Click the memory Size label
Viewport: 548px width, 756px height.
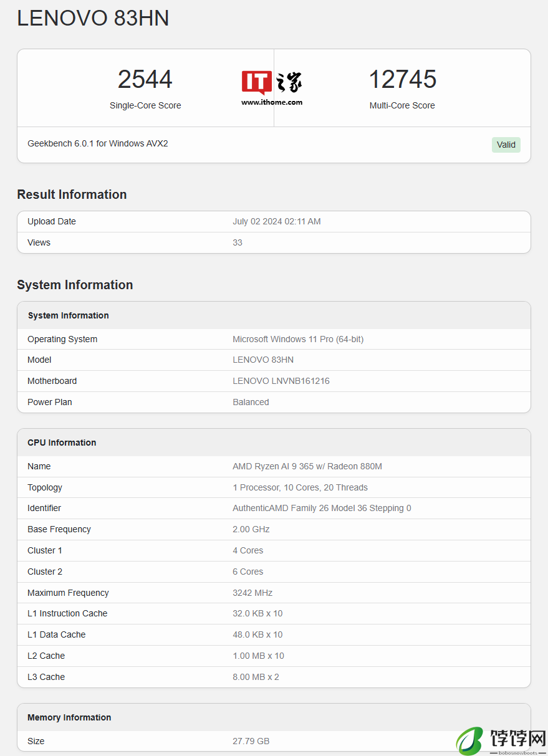pos(36,741)
